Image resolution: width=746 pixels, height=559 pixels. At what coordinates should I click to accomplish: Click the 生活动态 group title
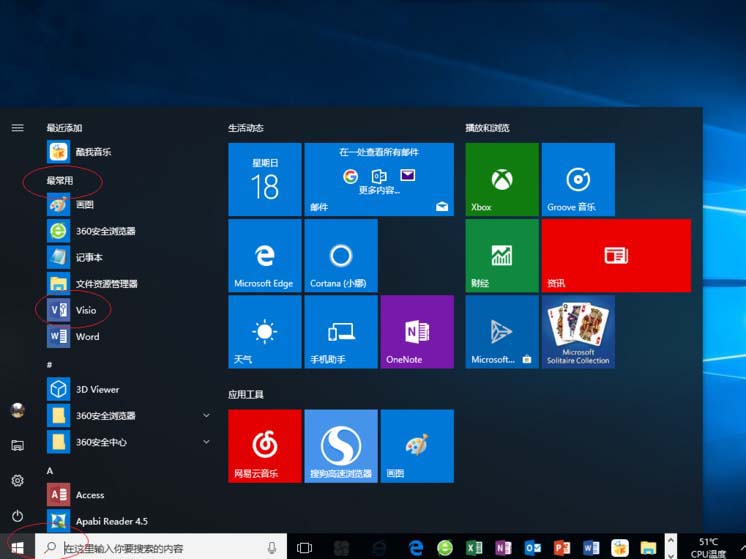(245, 127)
